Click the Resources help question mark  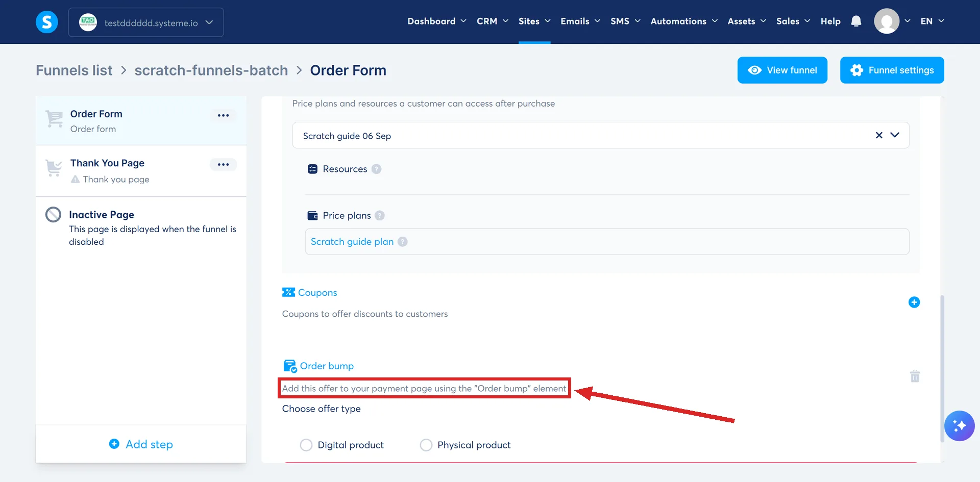coord(376,169)
